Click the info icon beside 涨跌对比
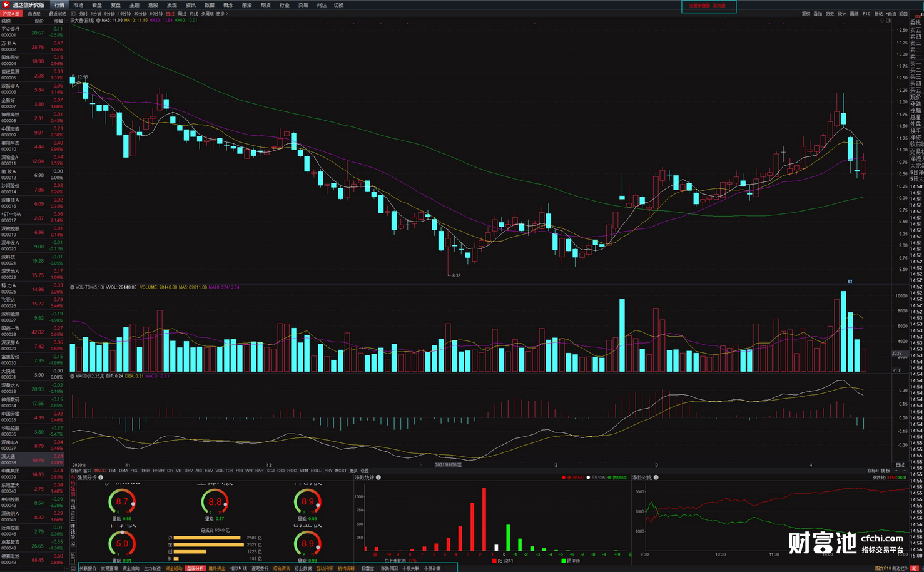924x572 pixels. coord(656,478)
